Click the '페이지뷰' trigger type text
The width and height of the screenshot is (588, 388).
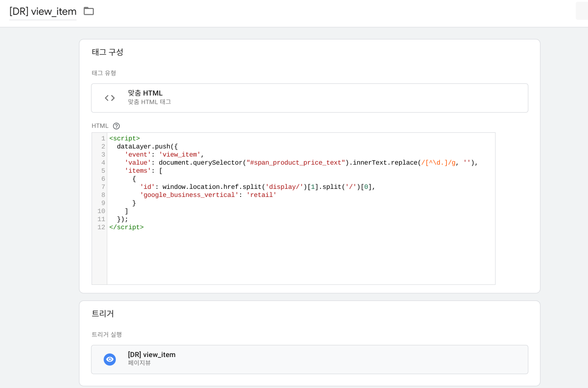point(140,363)
